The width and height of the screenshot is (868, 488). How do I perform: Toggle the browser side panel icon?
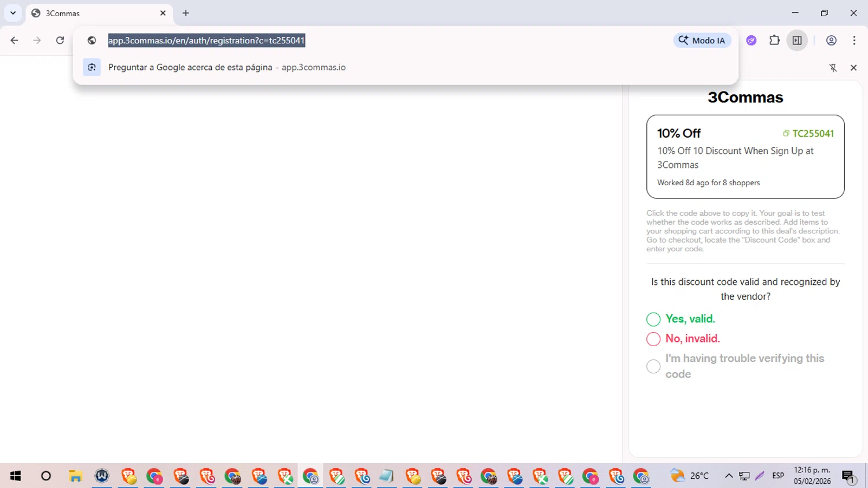pyautogui.click(x=797, y=41)
